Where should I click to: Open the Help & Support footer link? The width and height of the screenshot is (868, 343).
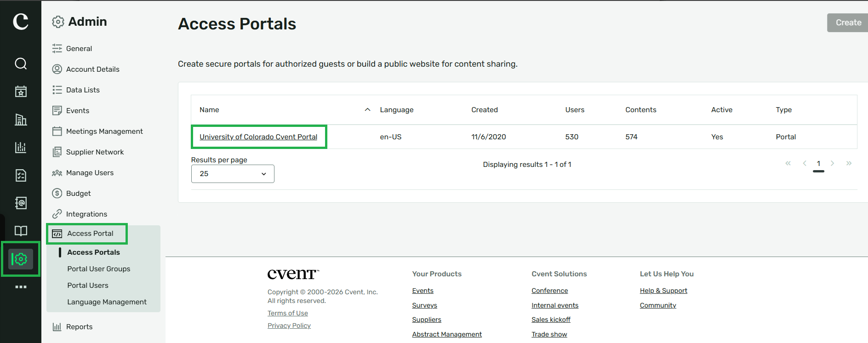663,291
